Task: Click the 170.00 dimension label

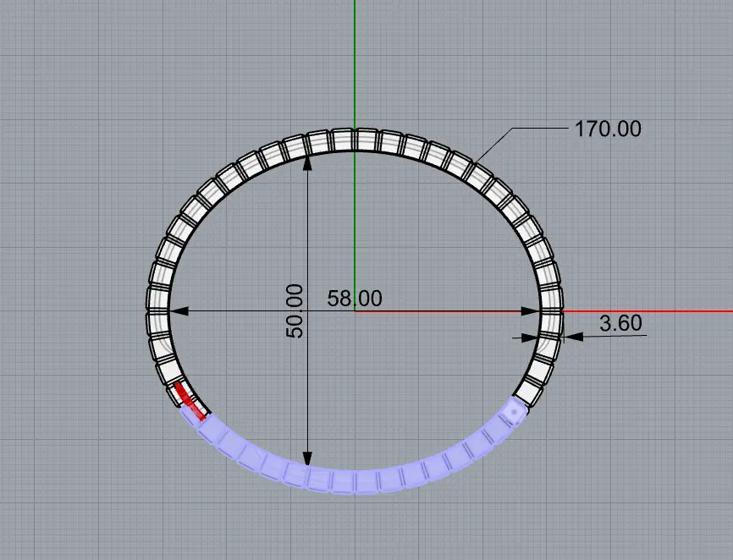Action: (x=608, y=129)
